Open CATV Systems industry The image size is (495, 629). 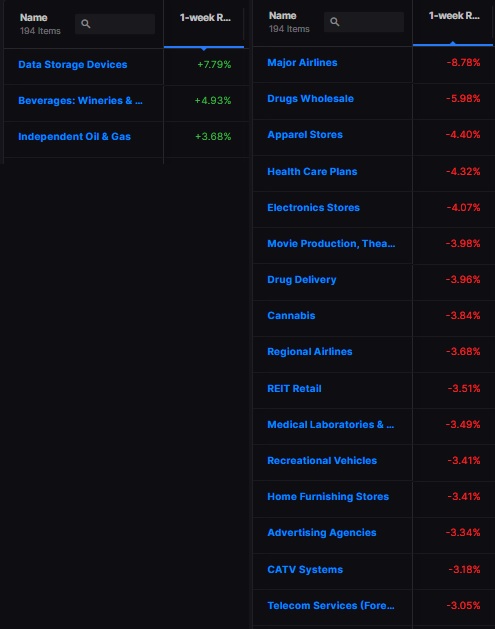click(x=305, y=570)
